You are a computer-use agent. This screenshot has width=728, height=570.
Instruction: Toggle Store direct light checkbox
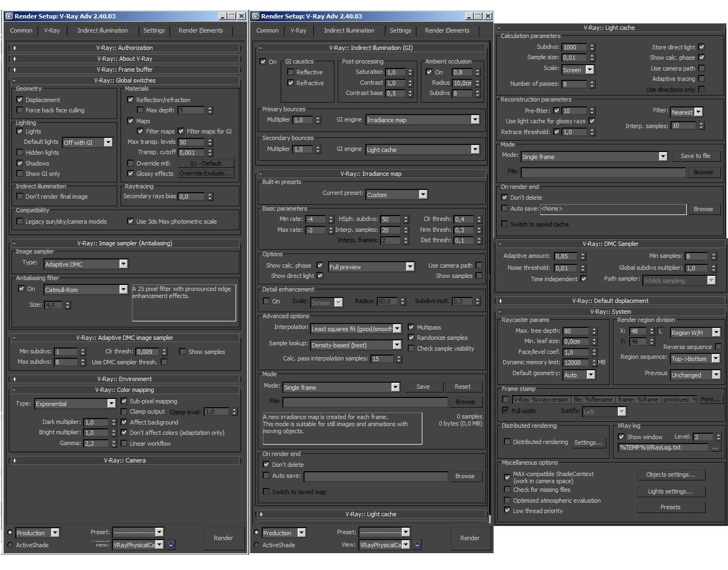pos(701,47)
